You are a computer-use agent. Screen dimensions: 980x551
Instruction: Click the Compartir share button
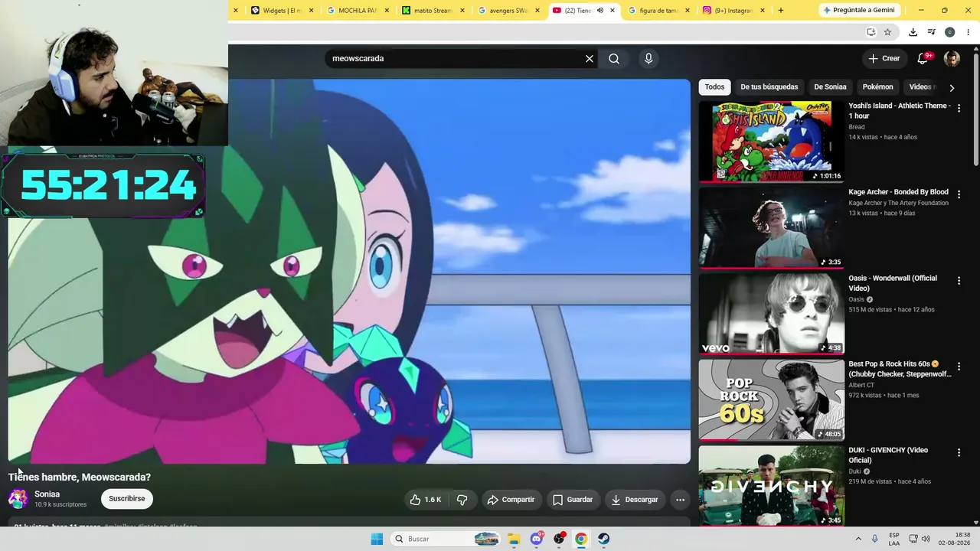tap(511, 500)
